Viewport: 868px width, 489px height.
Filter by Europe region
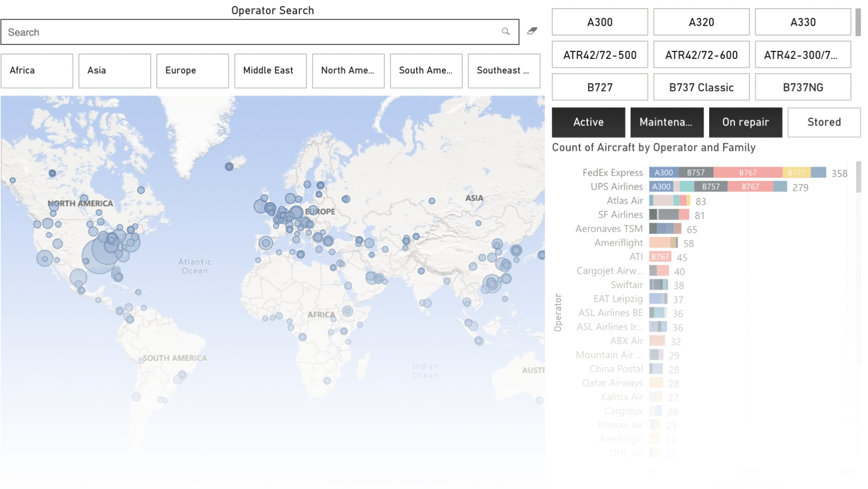click(x=192, y=71)
